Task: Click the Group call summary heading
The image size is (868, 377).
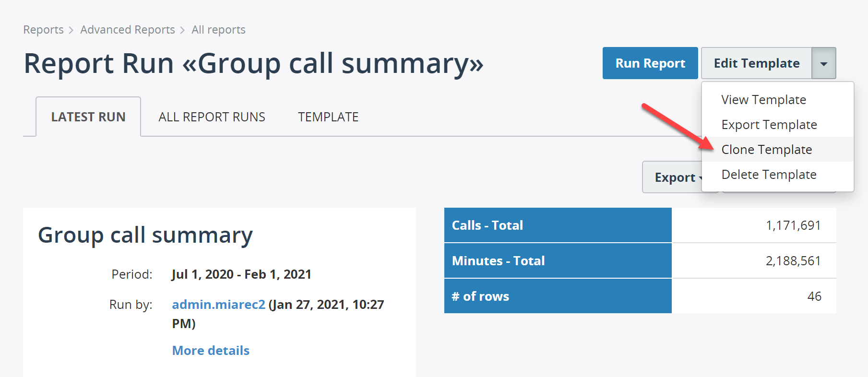Action: pos(145,236)
